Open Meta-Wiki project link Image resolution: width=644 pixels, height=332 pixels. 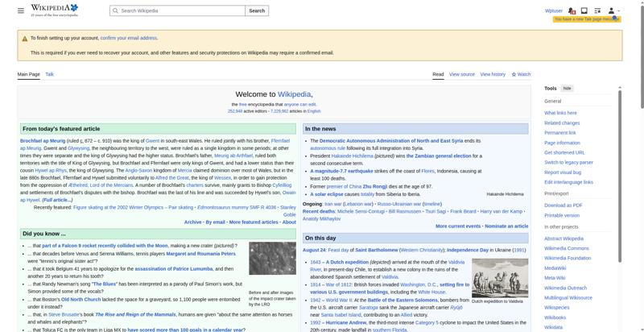(x=555, y=278)
